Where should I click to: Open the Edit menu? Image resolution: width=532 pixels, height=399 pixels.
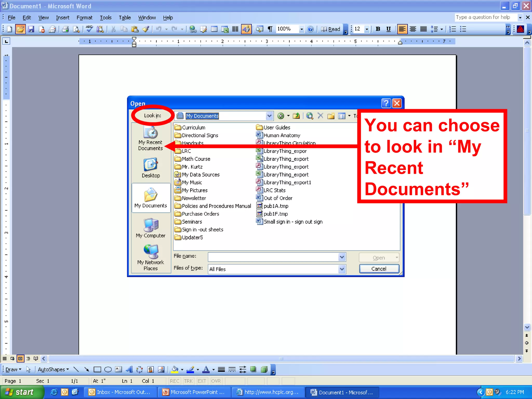tap(27, 18)
